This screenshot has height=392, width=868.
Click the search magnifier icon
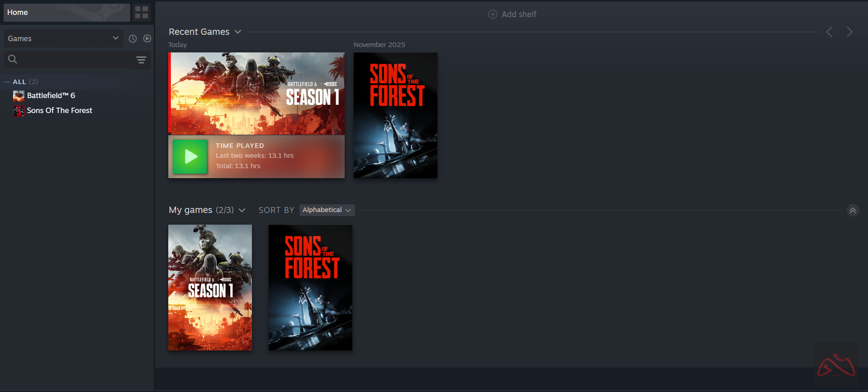(13, 59)
